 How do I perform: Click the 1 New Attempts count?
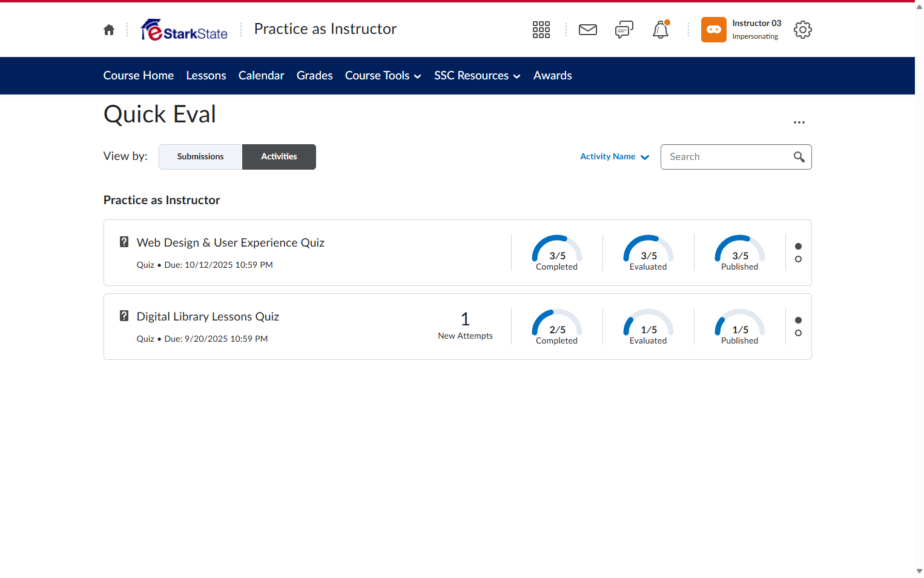(466, 326)
